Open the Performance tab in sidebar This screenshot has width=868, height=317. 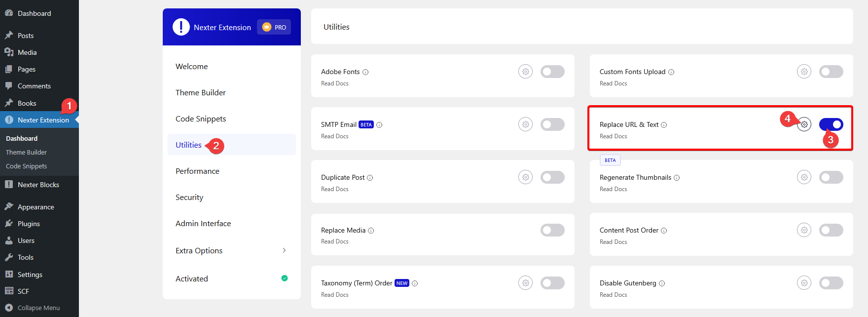[x=197, y=171]
